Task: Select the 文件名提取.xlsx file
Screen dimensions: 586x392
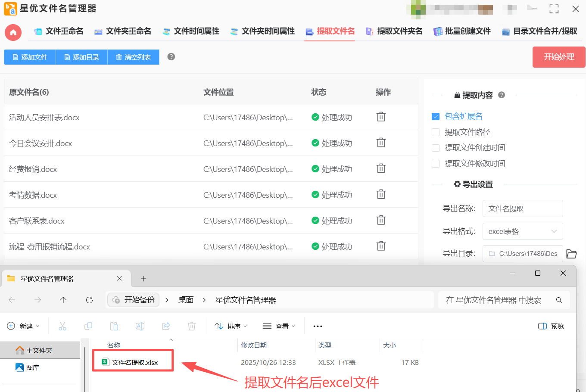Action: pos(134,362)
